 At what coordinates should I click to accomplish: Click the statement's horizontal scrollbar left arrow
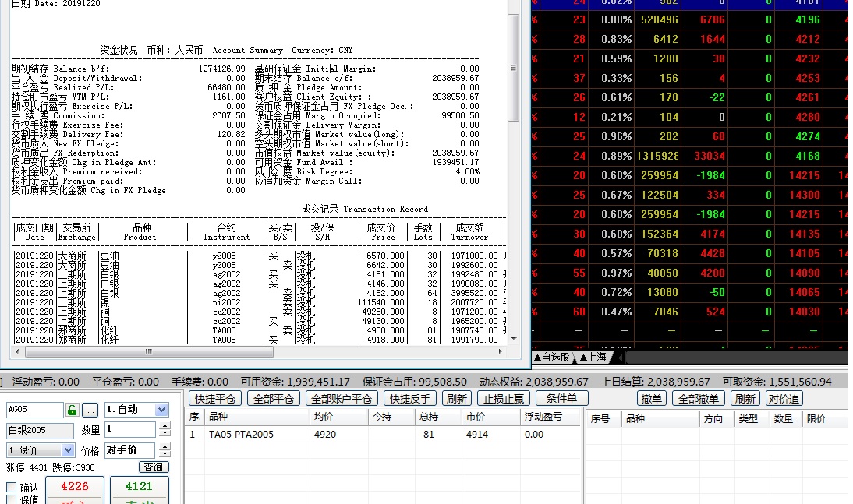(x=17, y=352)
